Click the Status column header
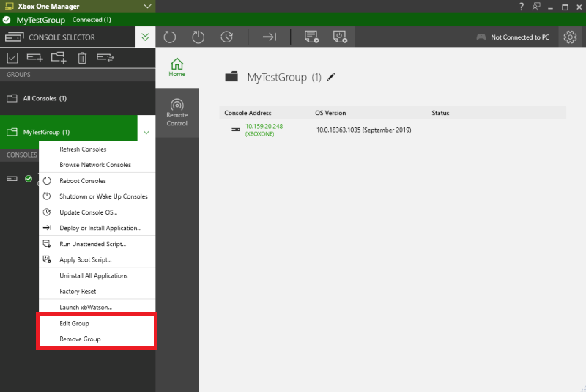 pyautogui.click(x=440, y=113)
